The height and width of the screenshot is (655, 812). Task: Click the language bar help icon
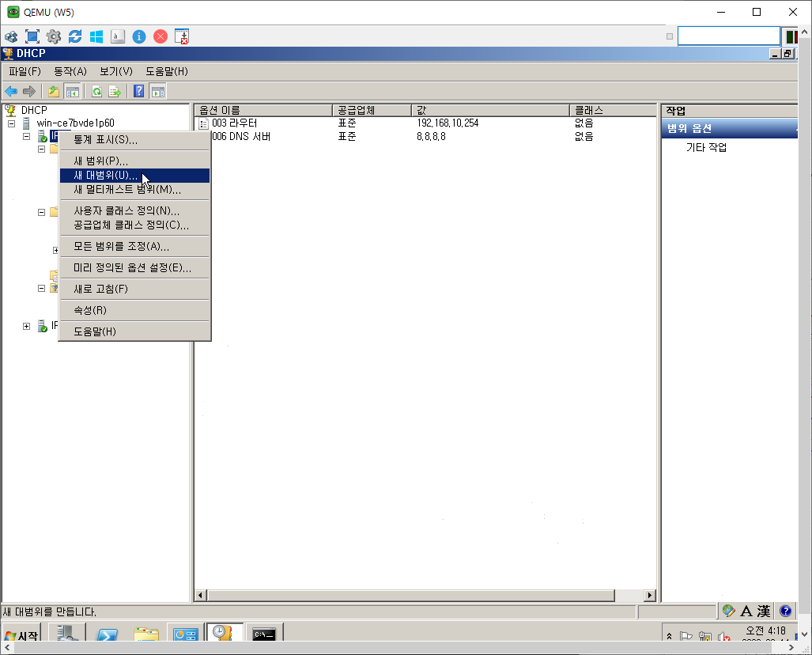point(785,611)
